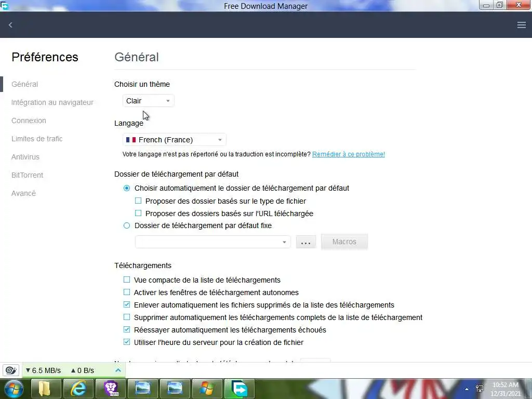Check propose folders based on downloaded URL
Viewport: 532px width, 399px height.
(x=138, y=214)
